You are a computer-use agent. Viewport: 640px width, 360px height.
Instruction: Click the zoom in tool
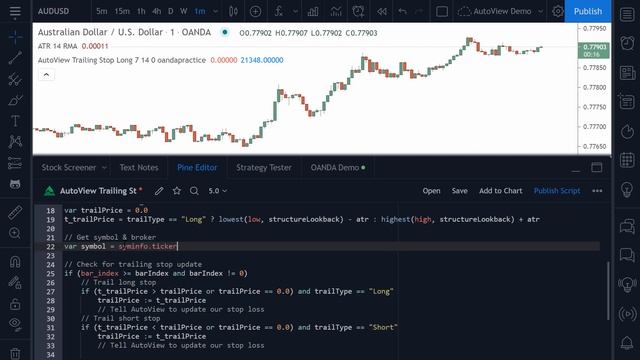15,233
